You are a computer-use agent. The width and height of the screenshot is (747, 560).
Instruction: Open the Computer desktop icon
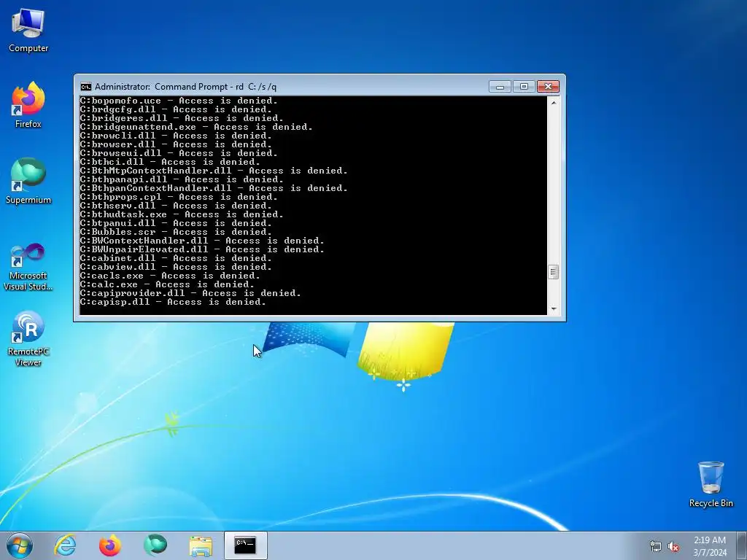click(x=28, y=31)
